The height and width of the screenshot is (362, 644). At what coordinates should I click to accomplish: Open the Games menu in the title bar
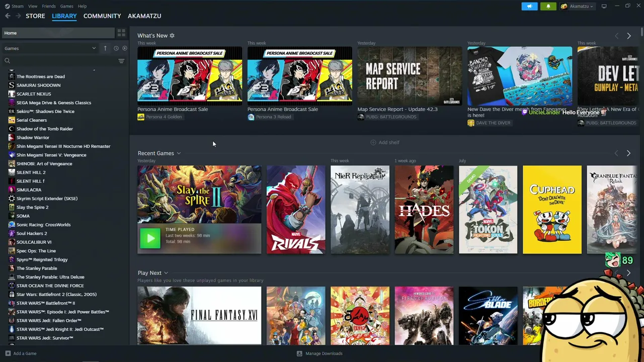coord(67,6)
